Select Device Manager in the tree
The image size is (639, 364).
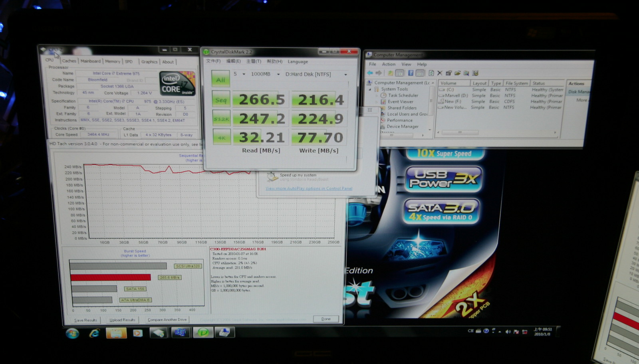click(x=402, y=127)
